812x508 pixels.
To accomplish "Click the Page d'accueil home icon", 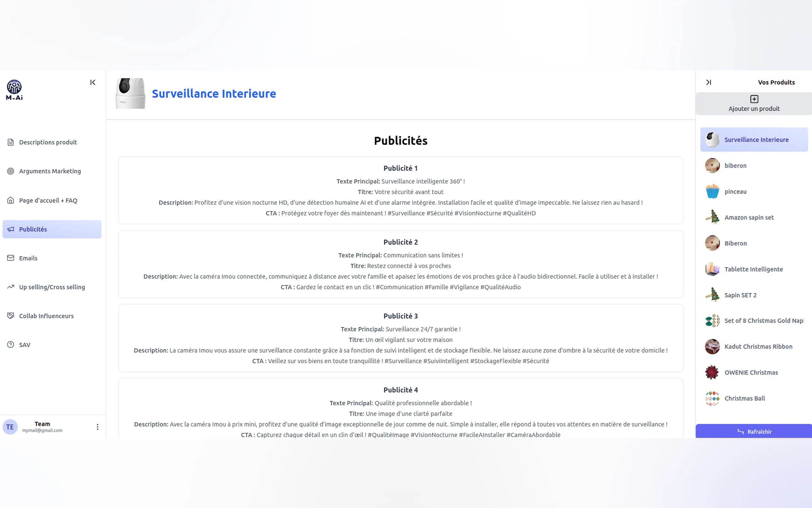I will 11,200.
